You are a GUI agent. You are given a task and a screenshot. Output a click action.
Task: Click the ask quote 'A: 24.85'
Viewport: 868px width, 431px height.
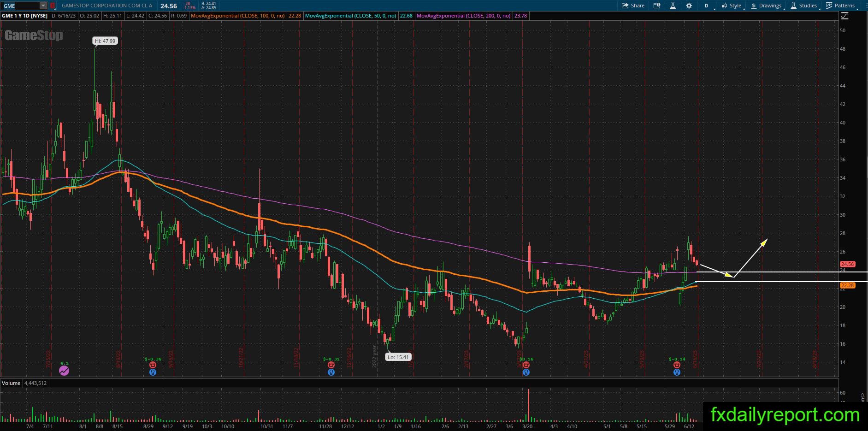pyautogui.click(x=209, y=8)
